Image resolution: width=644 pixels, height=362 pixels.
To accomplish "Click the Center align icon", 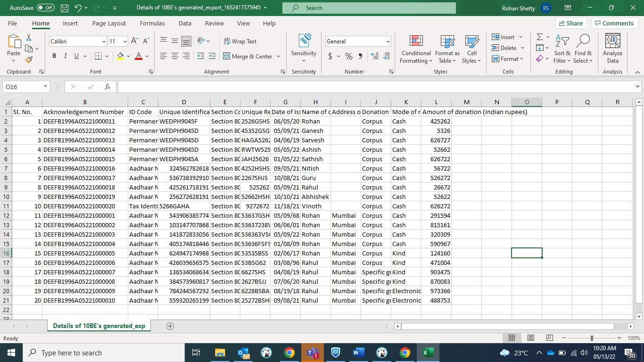I will (175, 56).
